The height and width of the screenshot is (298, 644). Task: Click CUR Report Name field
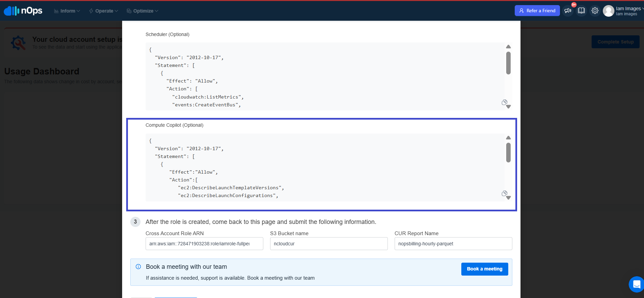[453, 244]
